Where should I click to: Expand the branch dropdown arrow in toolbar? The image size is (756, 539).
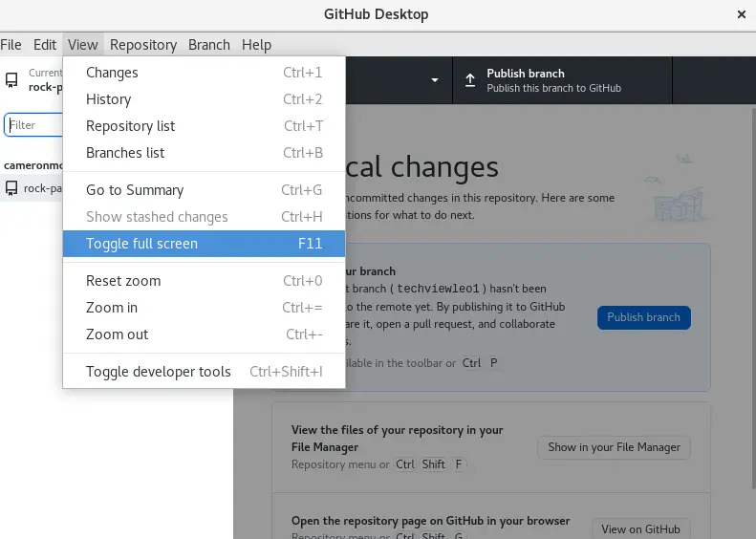coord(435,80)
